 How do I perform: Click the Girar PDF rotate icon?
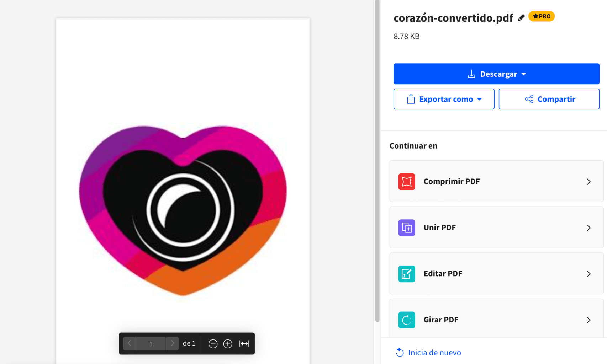point(407,320)
